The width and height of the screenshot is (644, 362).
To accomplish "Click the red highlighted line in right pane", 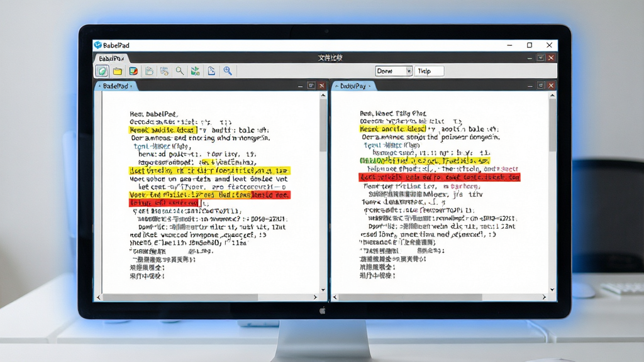I will 440,177.
